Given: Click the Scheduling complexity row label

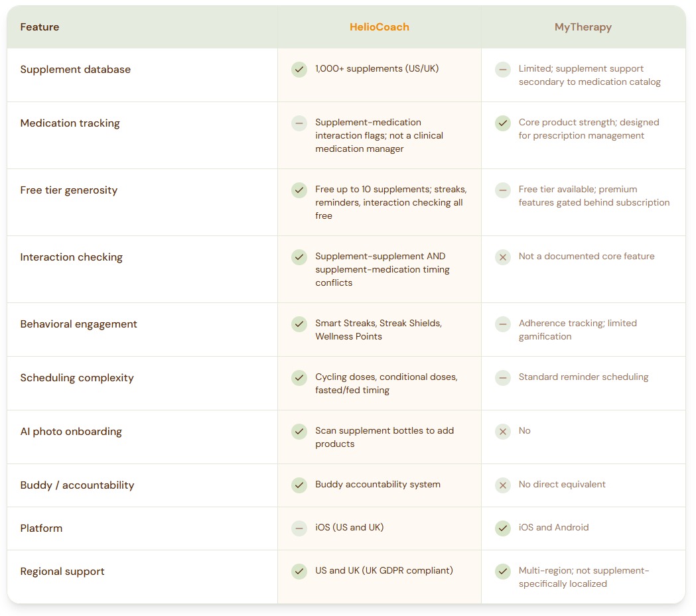Looking at the screenshot, I should pos(77,378).
